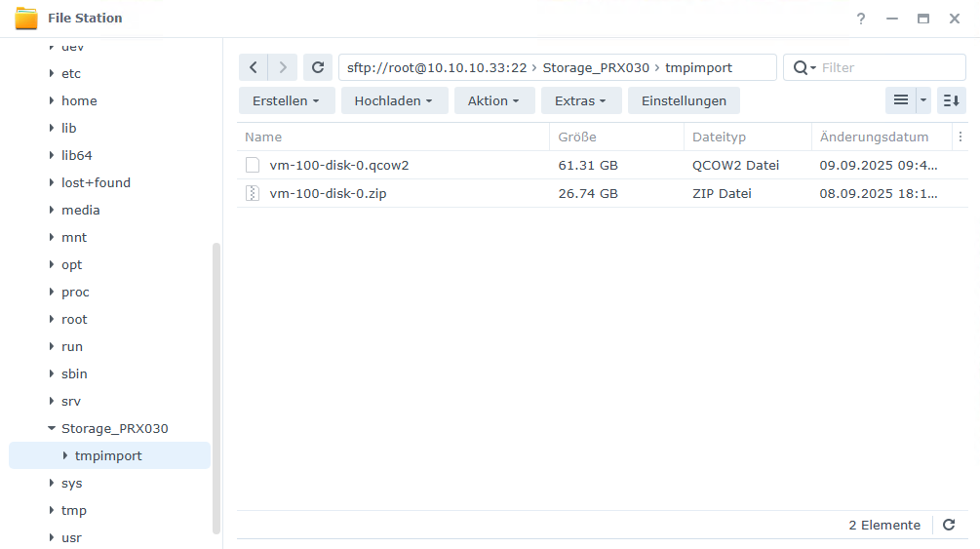Navigate to Storage_PRX030 in breadcrumb path

pyautogui.click(x=595, y=67)
